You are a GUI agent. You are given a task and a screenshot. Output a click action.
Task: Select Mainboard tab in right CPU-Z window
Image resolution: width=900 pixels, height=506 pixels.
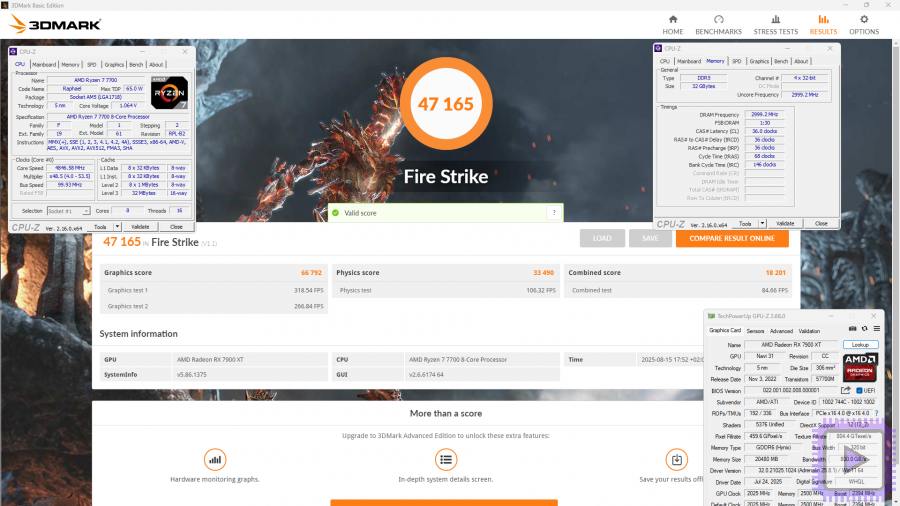tap(689, 61)
